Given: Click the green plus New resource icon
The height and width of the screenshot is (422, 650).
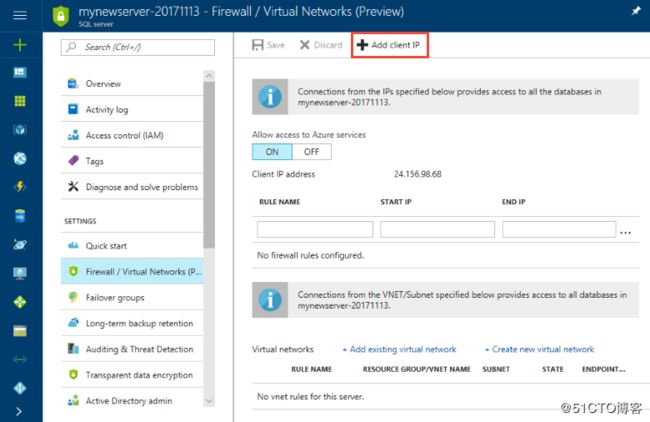Looking at the screenshot, I should coord(20,45).
